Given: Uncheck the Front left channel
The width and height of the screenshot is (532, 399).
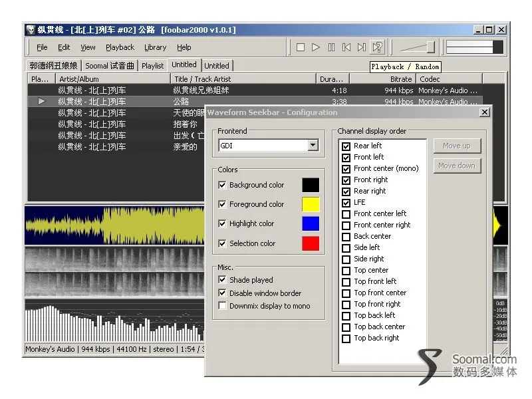Looking at the screenshot, I should click(x=346, y=158).
